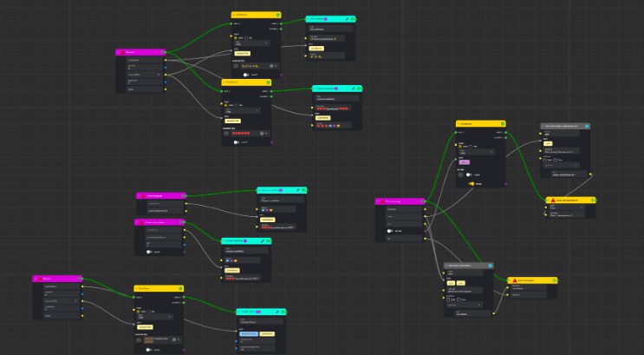Toggle the switch inside new subscription trigger

point(149,252)
